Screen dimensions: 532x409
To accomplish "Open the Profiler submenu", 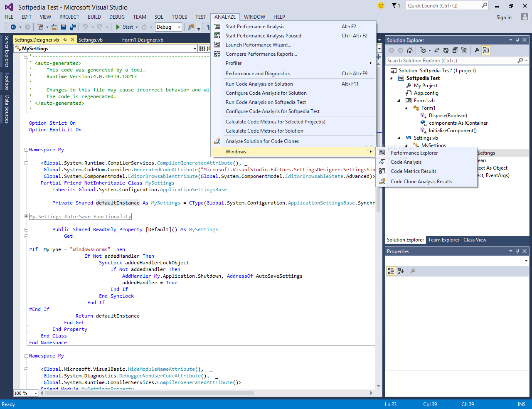I will (294, 63).
